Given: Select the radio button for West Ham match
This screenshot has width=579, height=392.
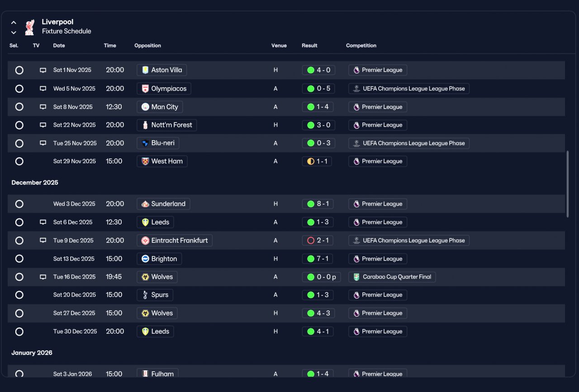Looking at the screenshot, I should 19,161.
